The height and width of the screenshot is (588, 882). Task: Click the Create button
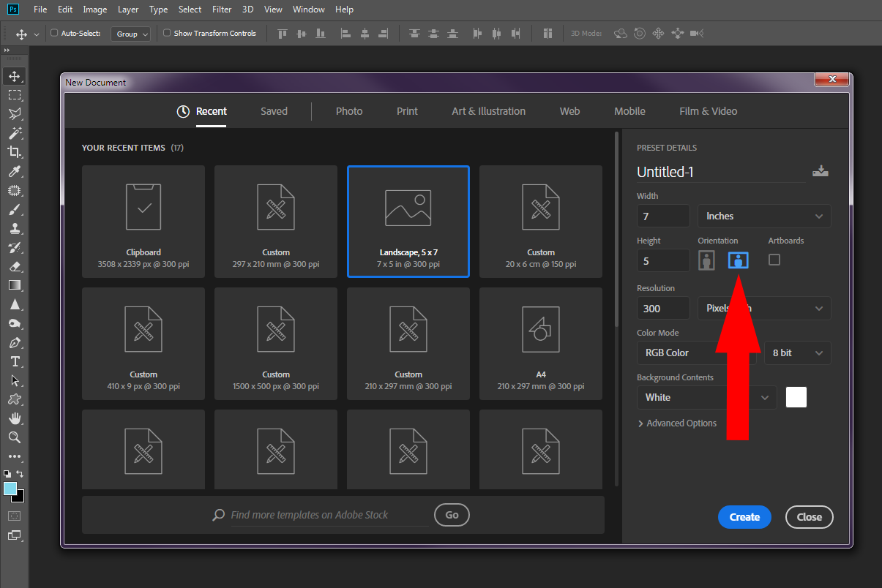(744, 517)
